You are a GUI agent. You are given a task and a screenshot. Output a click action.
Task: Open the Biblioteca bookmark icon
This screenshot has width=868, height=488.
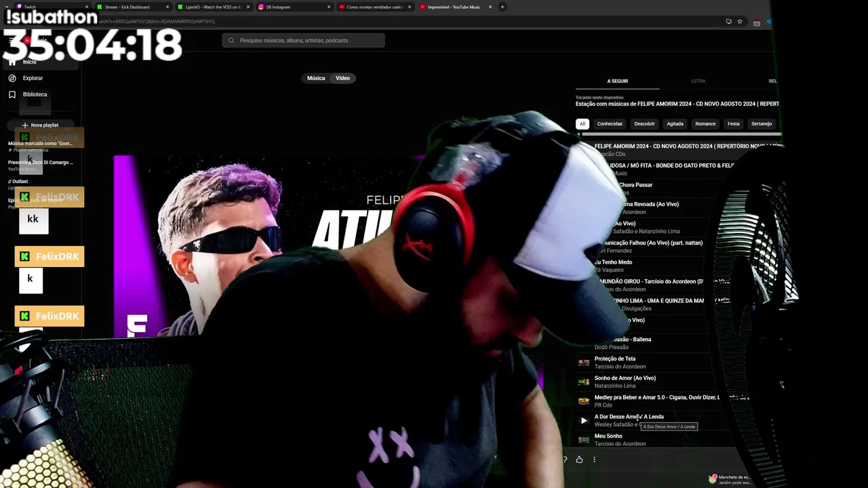pyautogui.click(x=12, y=94)
